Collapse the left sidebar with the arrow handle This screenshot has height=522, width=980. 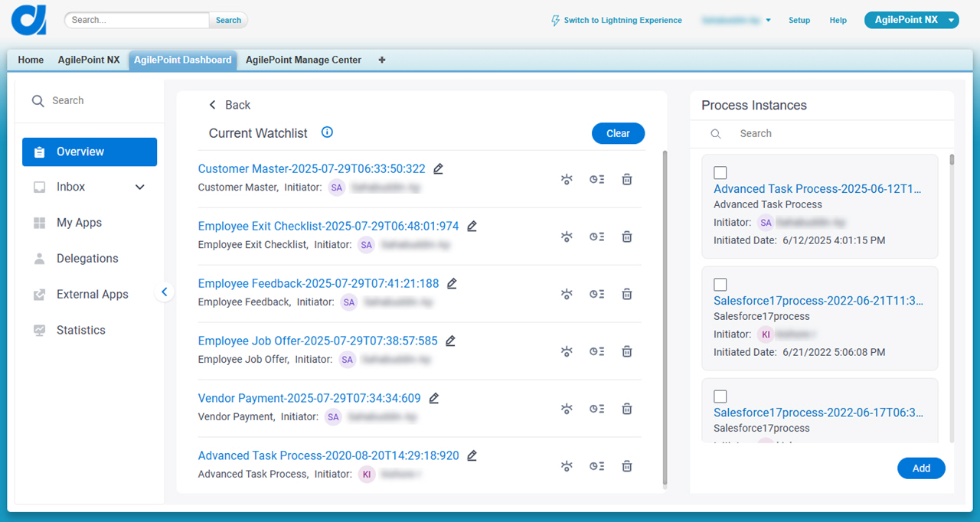(x=164, y=292)
